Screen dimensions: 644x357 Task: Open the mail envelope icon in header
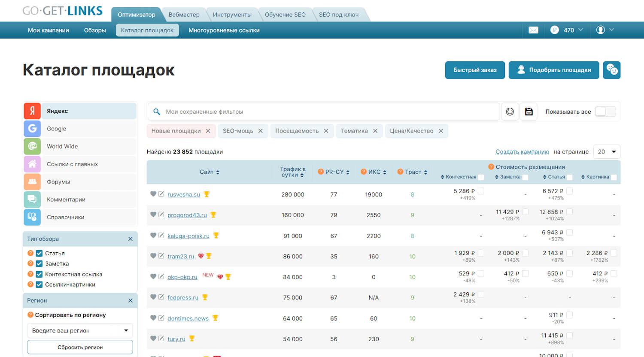click(x=533, y=30)
